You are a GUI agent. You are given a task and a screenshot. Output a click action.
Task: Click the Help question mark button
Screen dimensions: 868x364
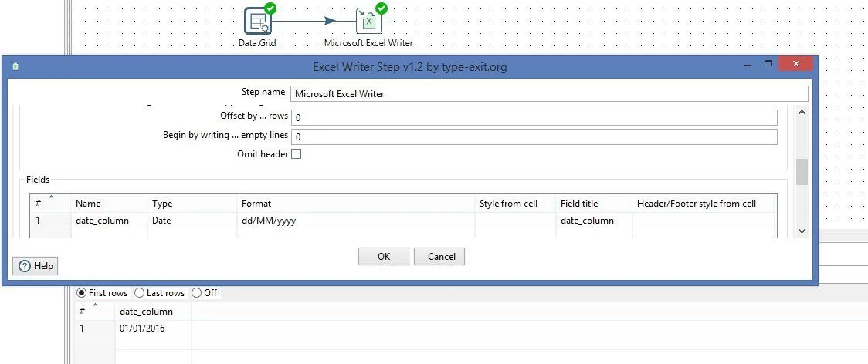click(36, 266)
